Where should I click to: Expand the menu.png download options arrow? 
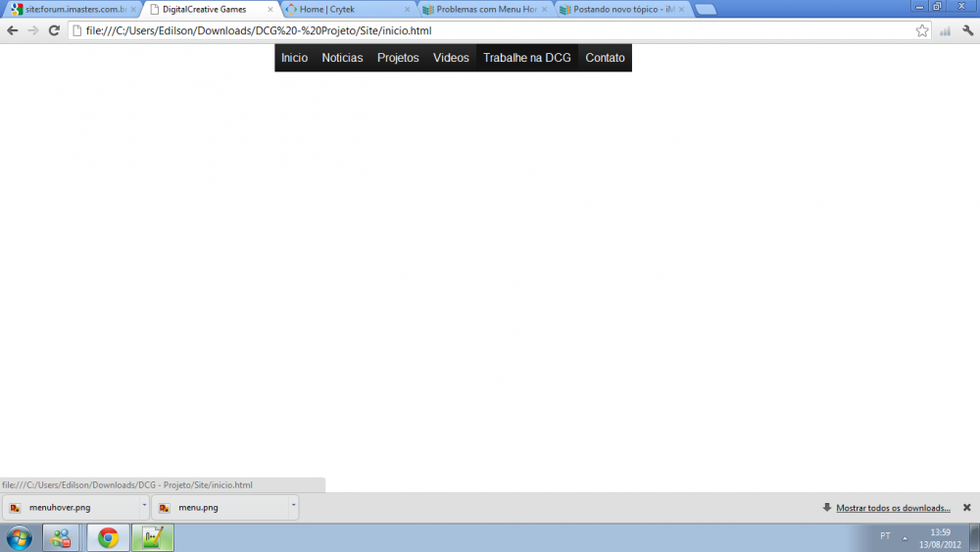[x=293, y=507]
